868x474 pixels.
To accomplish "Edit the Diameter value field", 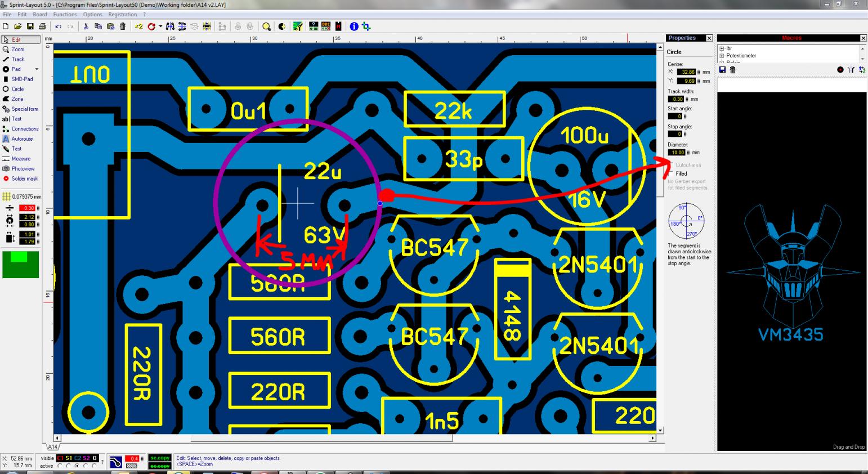I will (x=677, y=153).
